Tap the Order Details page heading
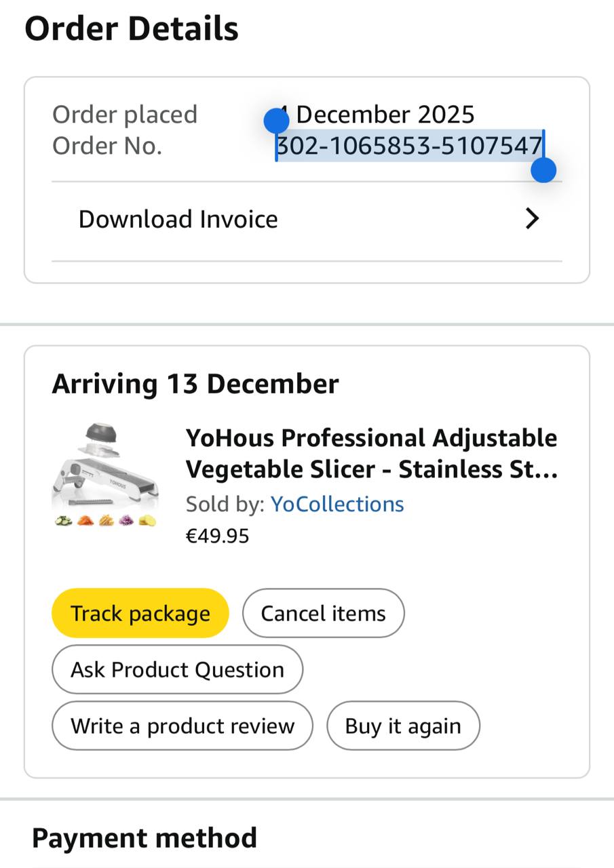614x868 pixels. click(132, 28)
